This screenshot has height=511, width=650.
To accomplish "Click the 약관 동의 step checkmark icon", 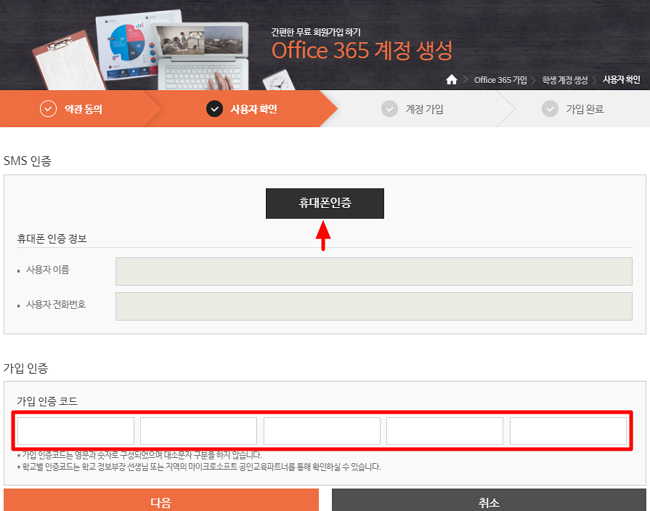I will click(x=48, y=109).
